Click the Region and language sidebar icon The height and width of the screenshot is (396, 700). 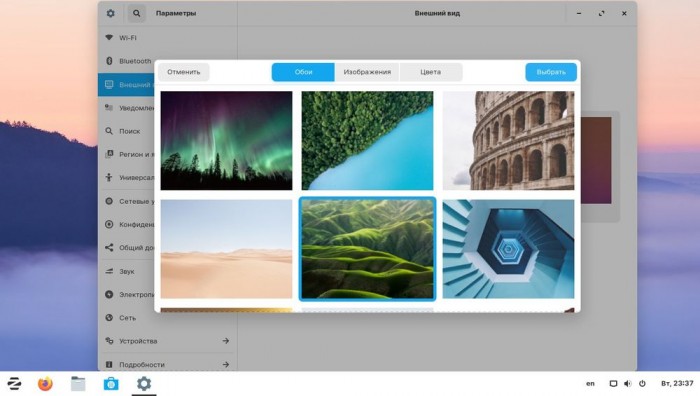point(109,154)
